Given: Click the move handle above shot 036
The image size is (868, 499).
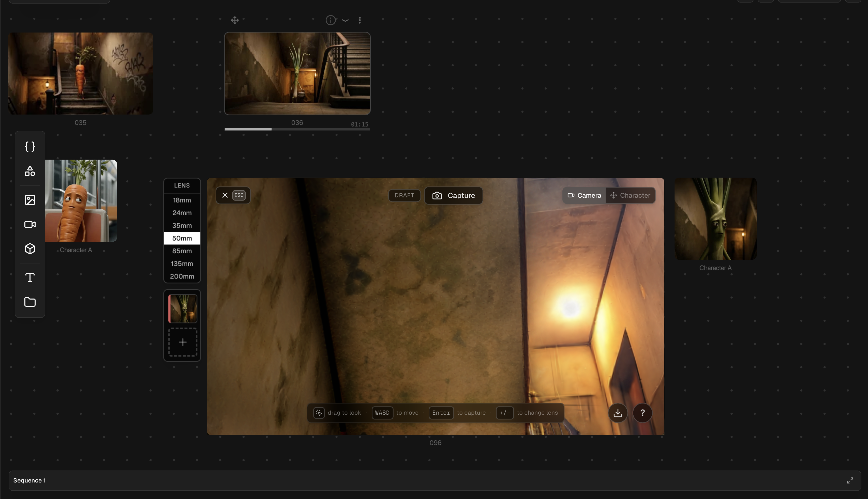Looking at the screenshot, I should tap(235, 20).
